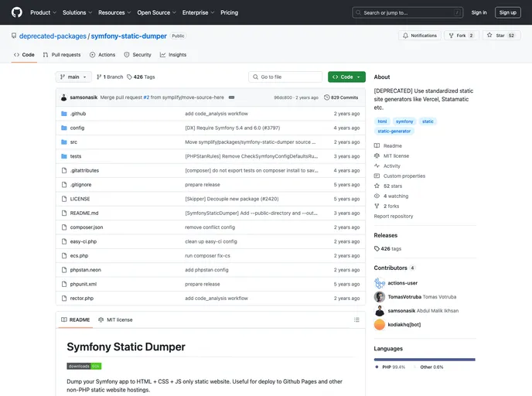Fork the repository using the Fork button

click(461, 36)
